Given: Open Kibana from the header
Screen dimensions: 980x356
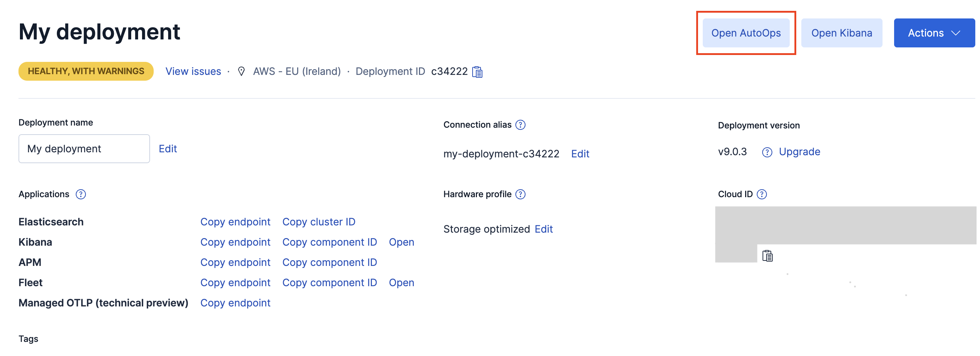Looking at the screenshot, I should (x=842, y=33).
